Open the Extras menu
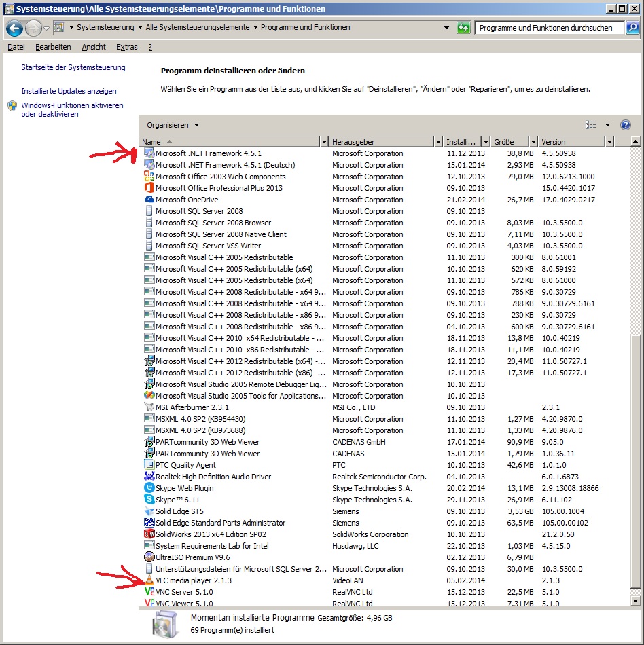The image size is (644, 645). [126, 47]
